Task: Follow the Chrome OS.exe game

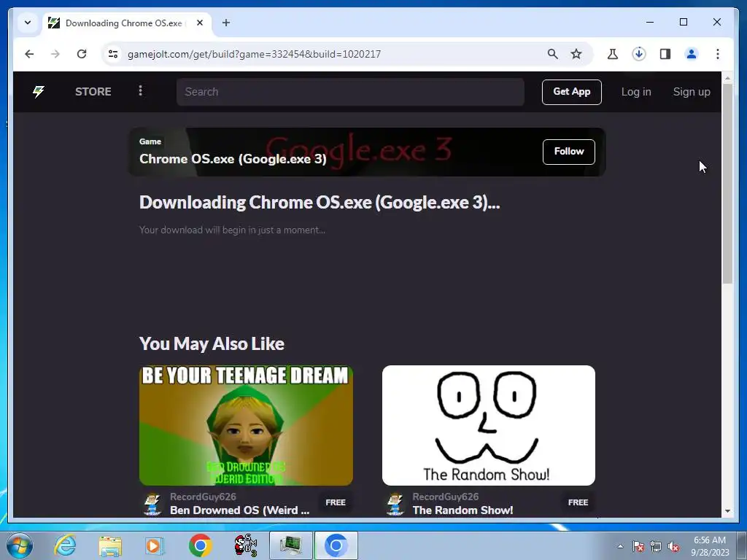Action: pyautogui.click(x=569, y=152)
